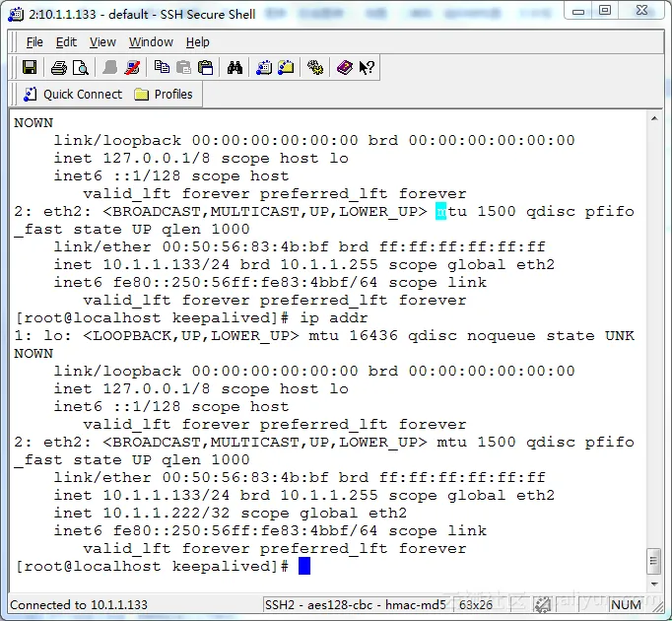Click the terminal scrollbar down arrow
The image size is (672, 621).
click(654, 584)
